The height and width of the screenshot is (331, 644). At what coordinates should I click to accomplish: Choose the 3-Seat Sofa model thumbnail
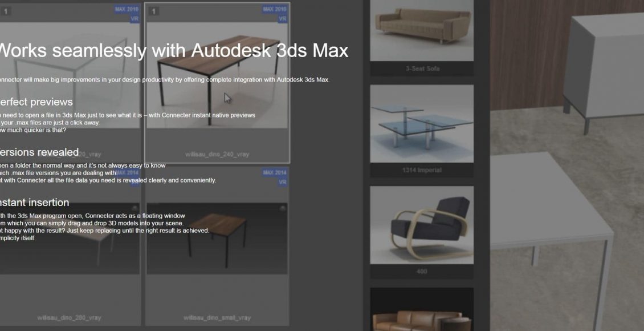pos(422,29)
